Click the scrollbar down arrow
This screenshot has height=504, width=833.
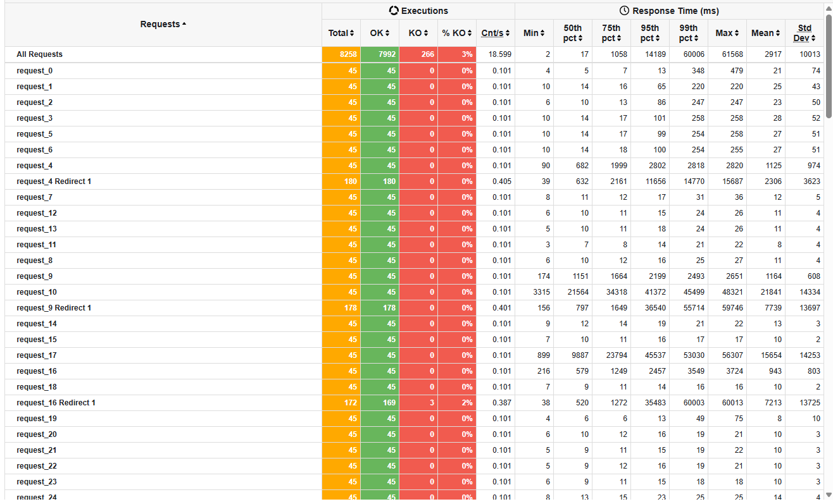pyautogui.click(x=829, y=495)
